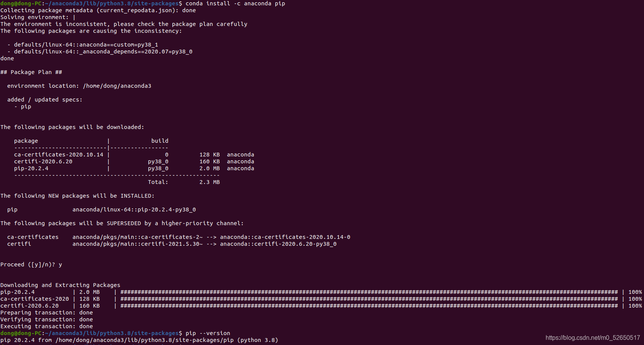Select 'ca-certificates-2020.10.14' table row name
644x345 pixels.
click(59, 155)
